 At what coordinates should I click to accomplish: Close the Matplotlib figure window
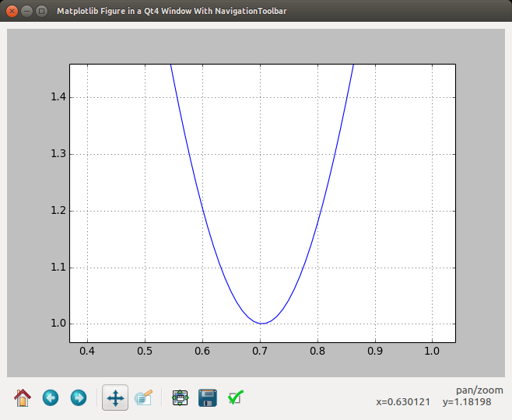pyautogui.click(x=12, y=11)
